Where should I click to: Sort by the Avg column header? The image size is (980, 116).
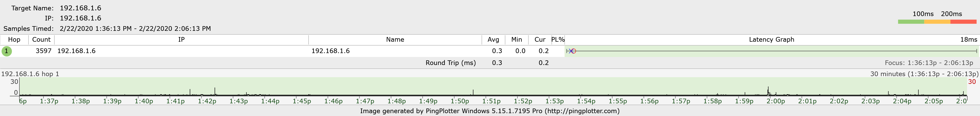493,40
